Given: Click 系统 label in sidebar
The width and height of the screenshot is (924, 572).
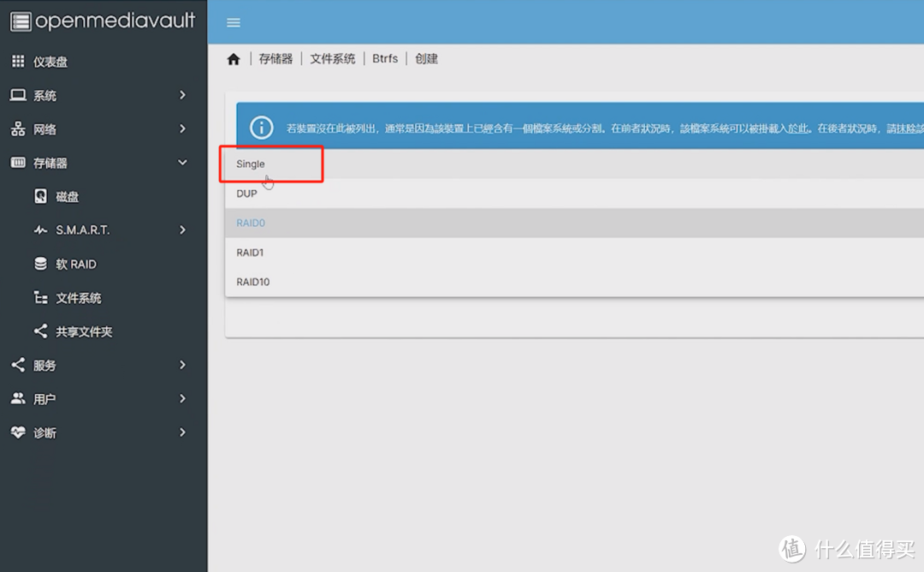Looking at the screenshot, I should coord(44,96).
